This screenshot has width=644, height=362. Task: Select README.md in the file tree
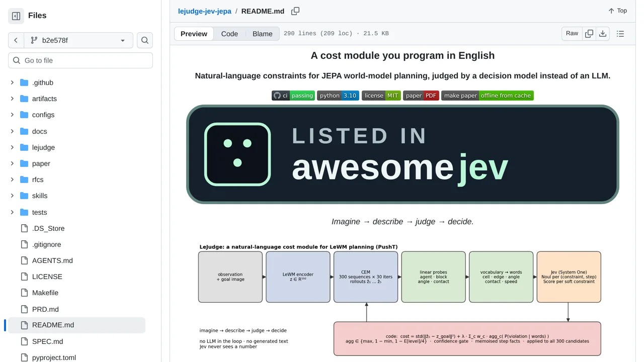pos(76,325)
